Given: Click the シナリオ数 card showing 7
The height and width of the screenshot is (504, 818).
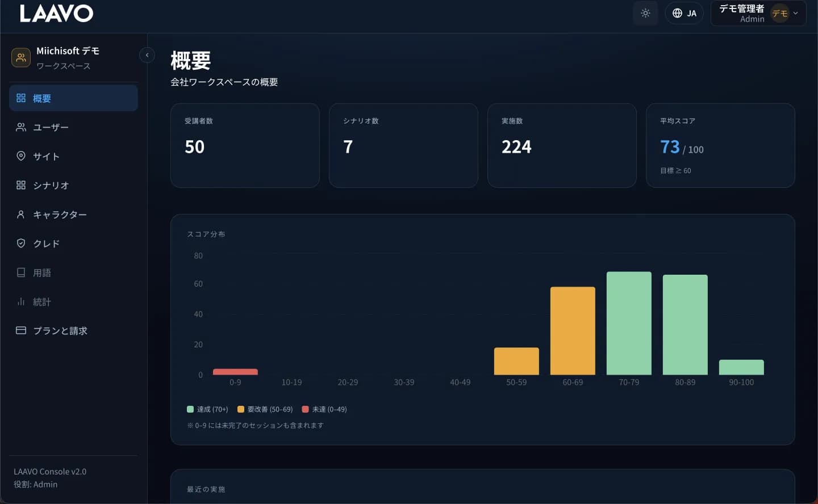Looking at the screenshot, I should pos(403,145).
